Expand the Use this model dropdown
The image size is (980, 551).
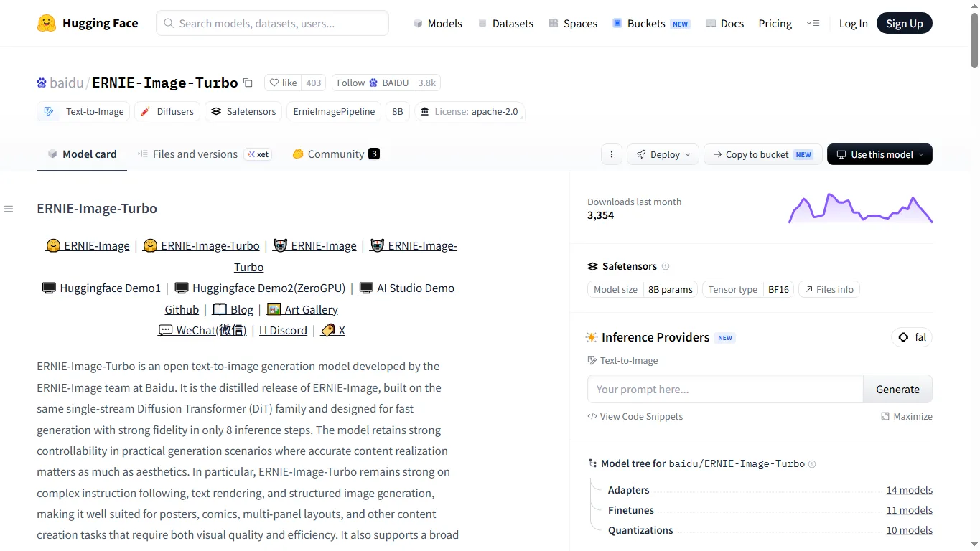[x=879, y=154]
